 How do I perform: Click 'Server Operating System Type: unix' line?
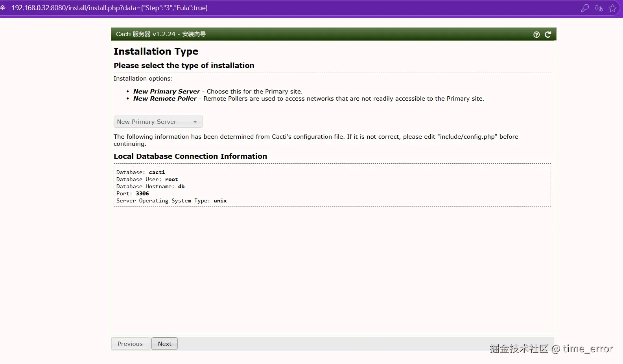(x=171, y=201)
